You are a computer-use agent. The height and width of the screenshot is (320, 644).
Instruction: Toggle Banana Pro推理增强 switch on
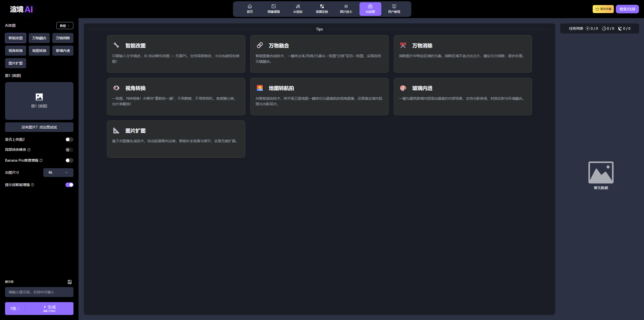[x=69, y=160]
